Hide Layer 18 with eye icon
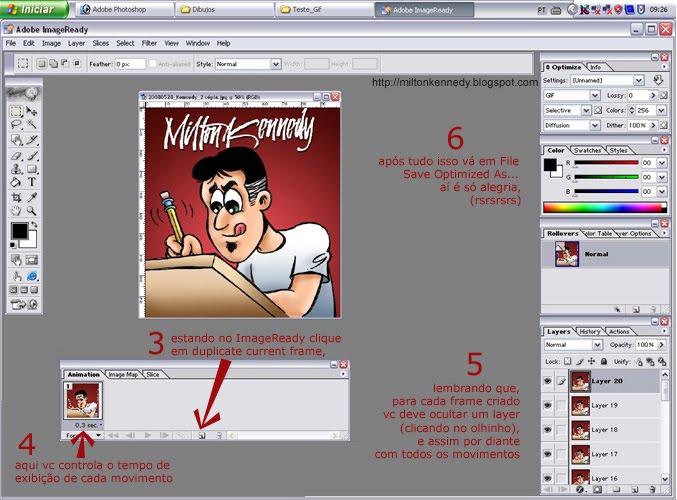Image resolution: width=677 pixels, height=500 pixels. point(547,430)
